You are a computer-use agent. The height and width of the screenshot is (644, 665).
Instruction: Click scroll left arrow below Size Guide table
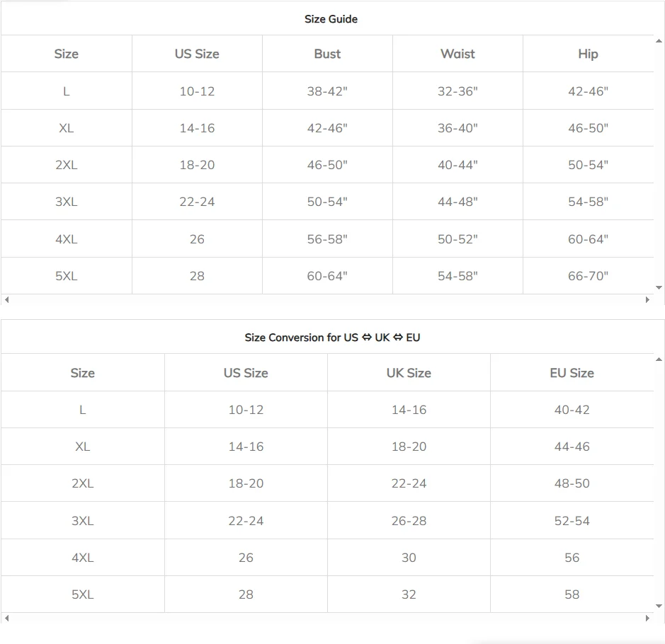pos(7,300)
